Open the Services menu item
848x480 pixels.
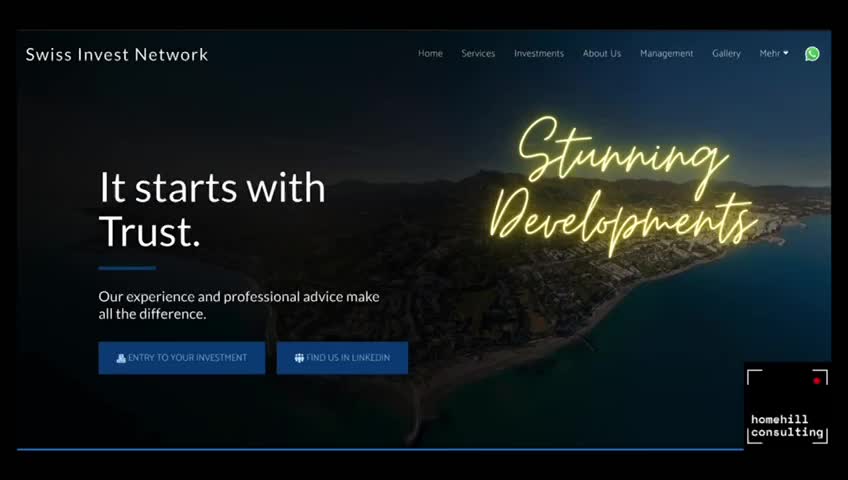(x=478, y=54)
